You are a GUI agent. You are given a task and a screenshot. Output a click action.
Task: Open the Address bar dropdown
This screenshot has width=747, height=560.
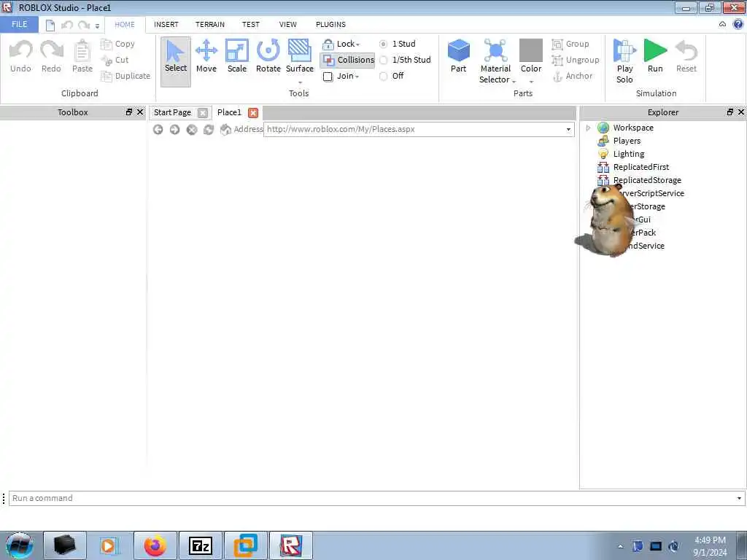(568, 130)
